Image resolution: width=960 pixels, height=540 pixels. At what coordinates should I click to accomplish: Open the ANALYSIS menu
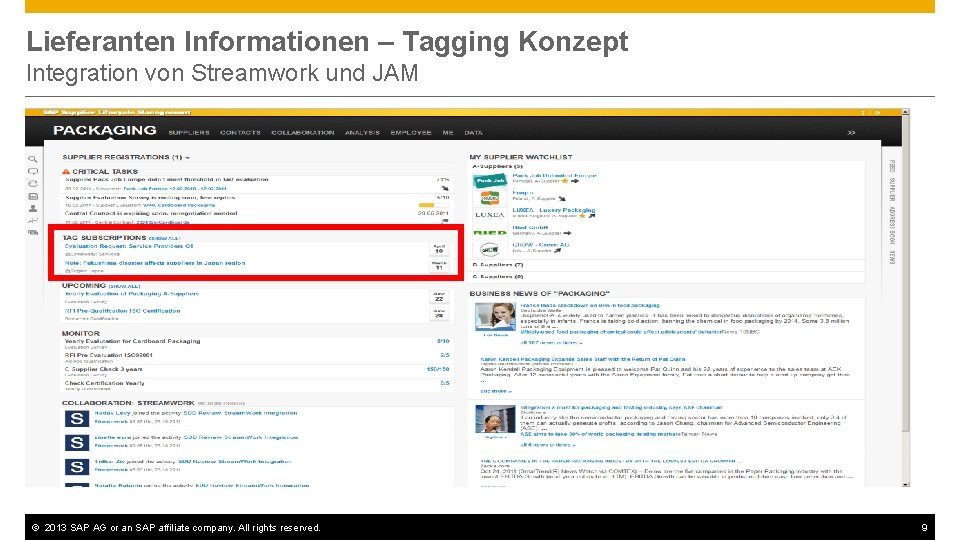(x=362, y=133)
